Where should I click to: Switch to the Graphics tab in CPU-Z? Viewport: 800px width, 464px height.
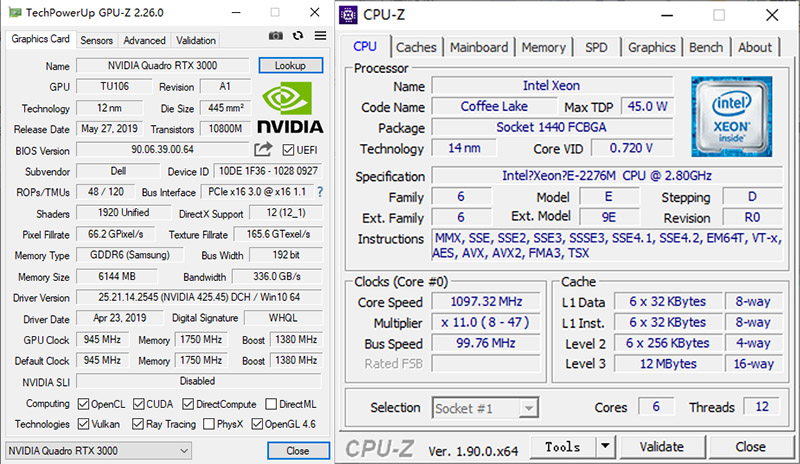[652, 47]
